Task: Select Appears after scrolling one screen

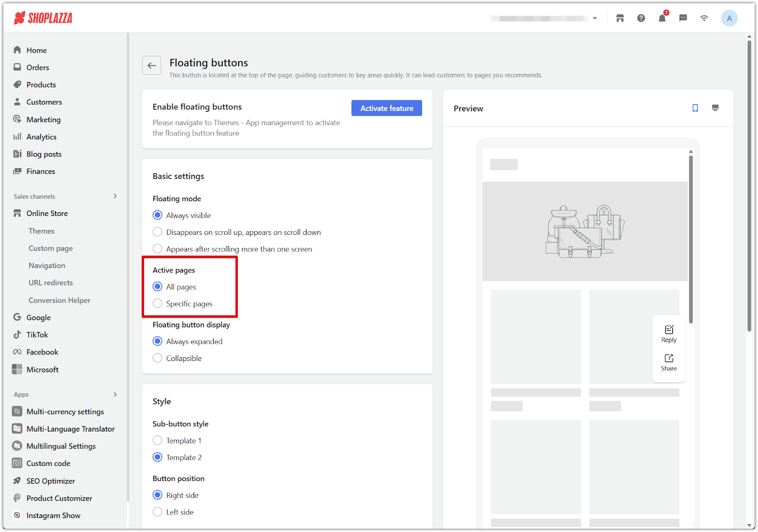Action: [x=158, y=249]
